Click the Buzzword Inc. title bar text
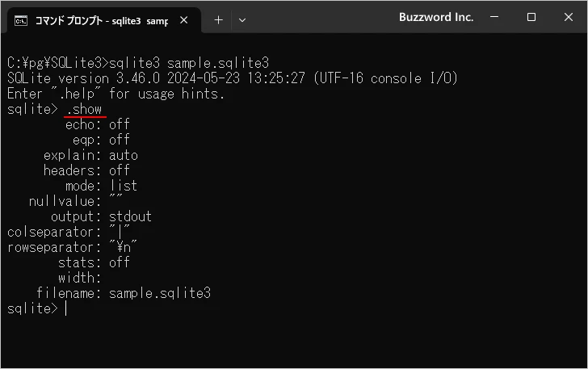This screenshot has width=588, height=369. pos(436,17)
